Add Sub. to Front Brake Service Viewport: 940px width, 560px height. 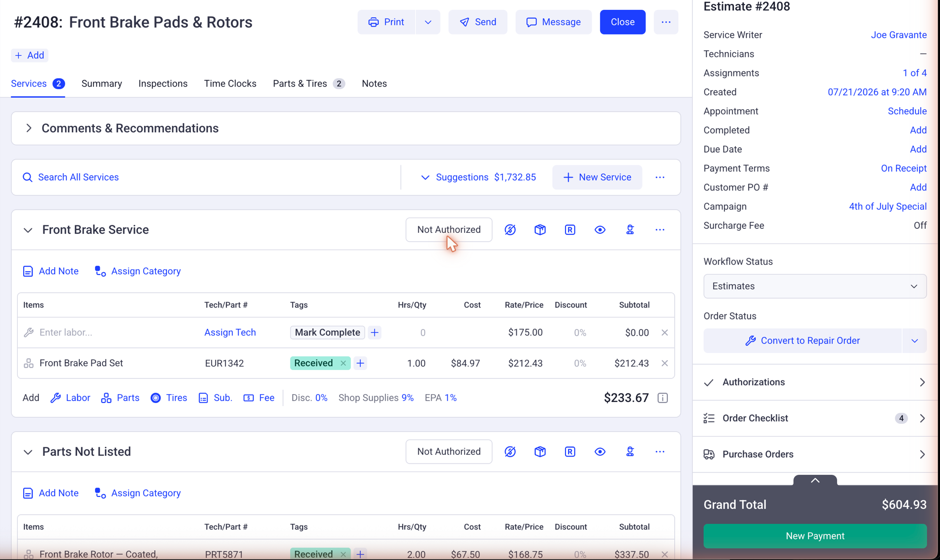[x=215, y=398]
